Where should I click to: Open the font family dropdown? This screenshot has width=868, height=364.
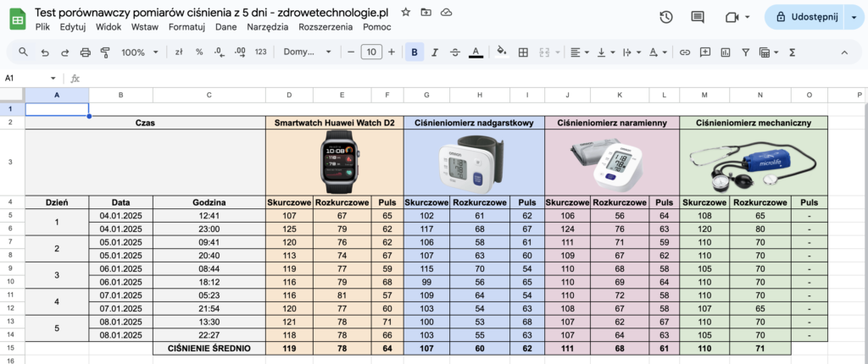point(307,52)
